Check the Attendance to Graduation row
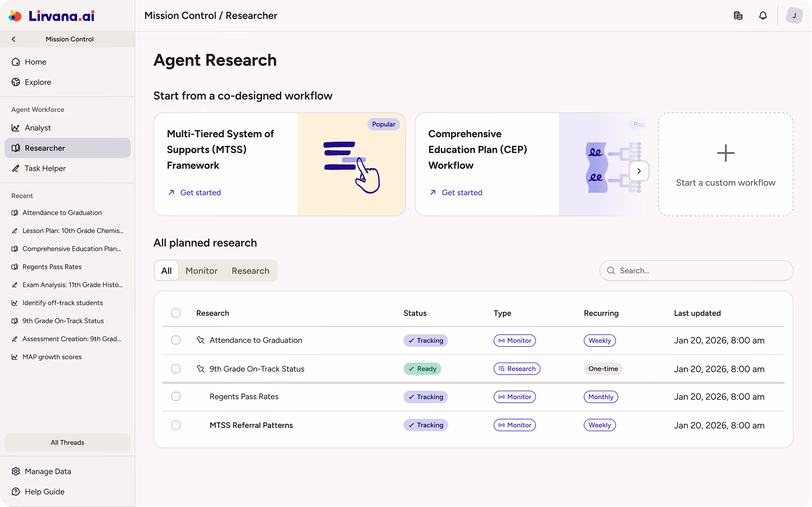This screenshot has width=812, height=507. click(x=176, y=340)
